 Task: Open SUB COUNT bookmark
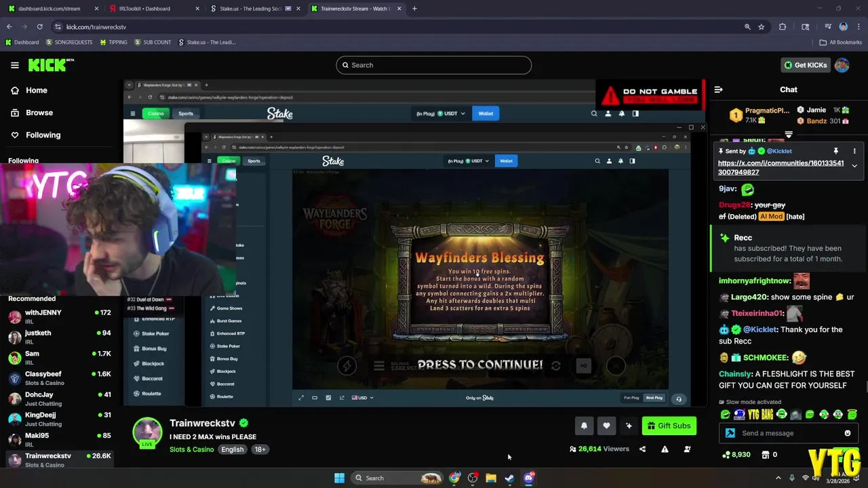[x=153, y=42]
